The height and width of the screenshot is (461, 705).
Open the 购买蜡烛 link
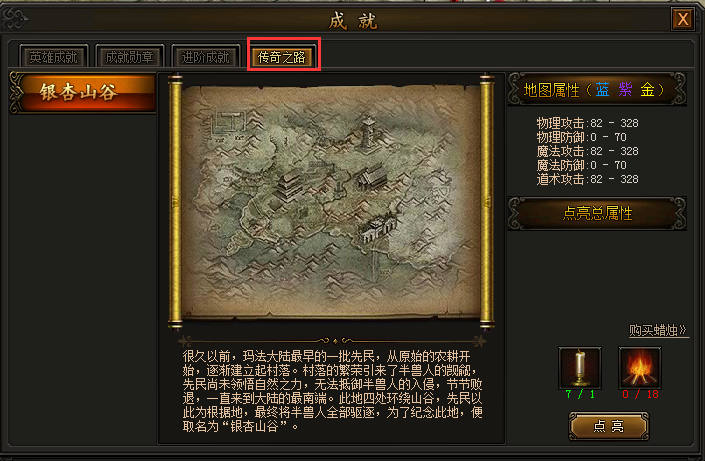click(x=658, y=331)
